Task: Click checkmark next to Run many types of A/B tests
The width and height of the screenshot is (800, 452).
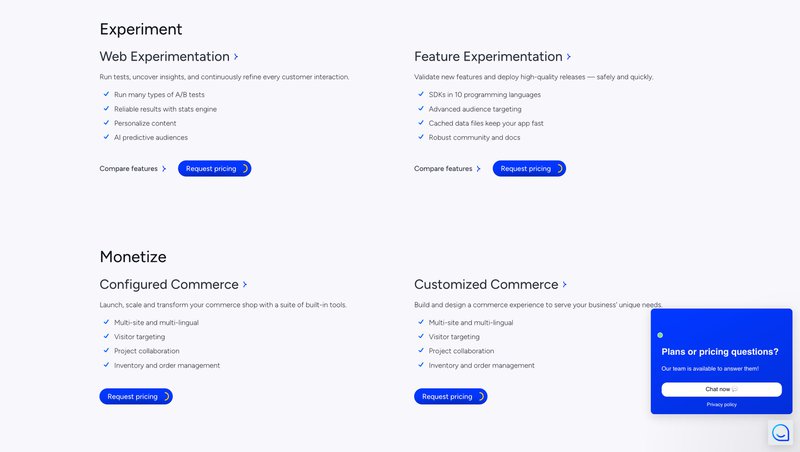Action: point(106,94)
